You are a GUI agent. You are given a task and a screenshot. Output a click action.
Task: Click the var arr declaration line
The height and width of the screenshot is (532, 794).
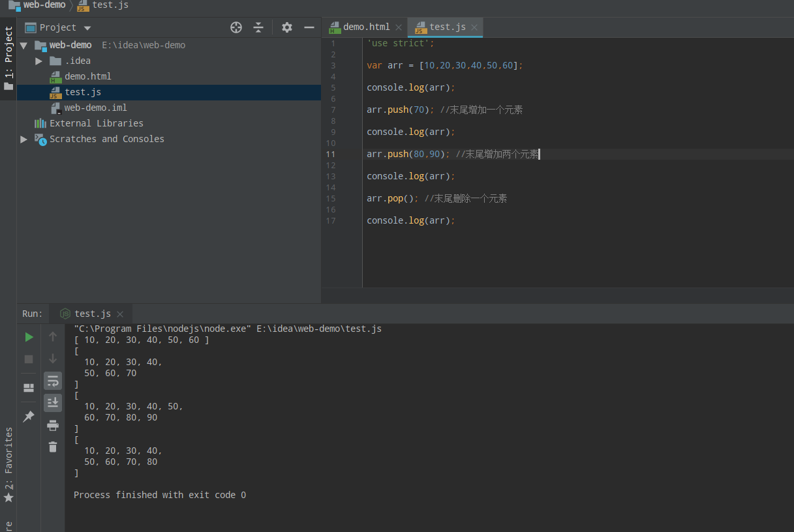[445, 66]
